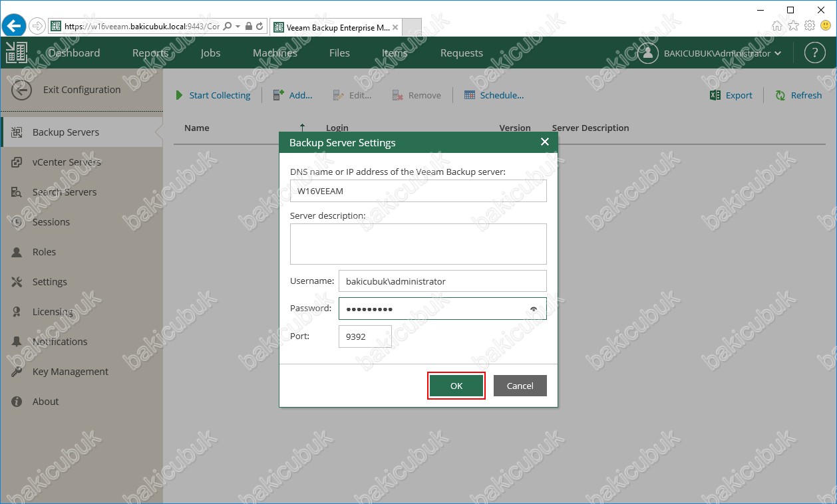The width and height of the screenshot is (837, 504).
Task: Click the browser favorites star icon
Action: tap(793, 26)
